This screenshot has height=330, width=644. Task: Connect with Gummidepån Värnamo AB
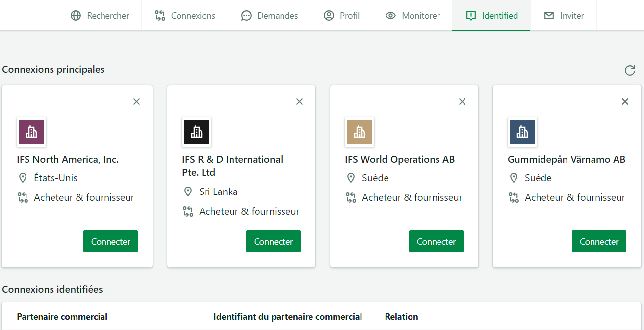599,242
